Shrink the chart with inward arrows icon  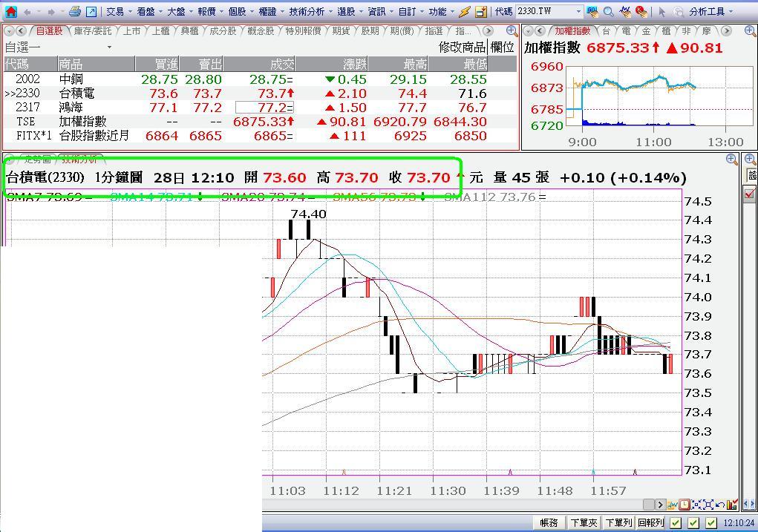696,505
